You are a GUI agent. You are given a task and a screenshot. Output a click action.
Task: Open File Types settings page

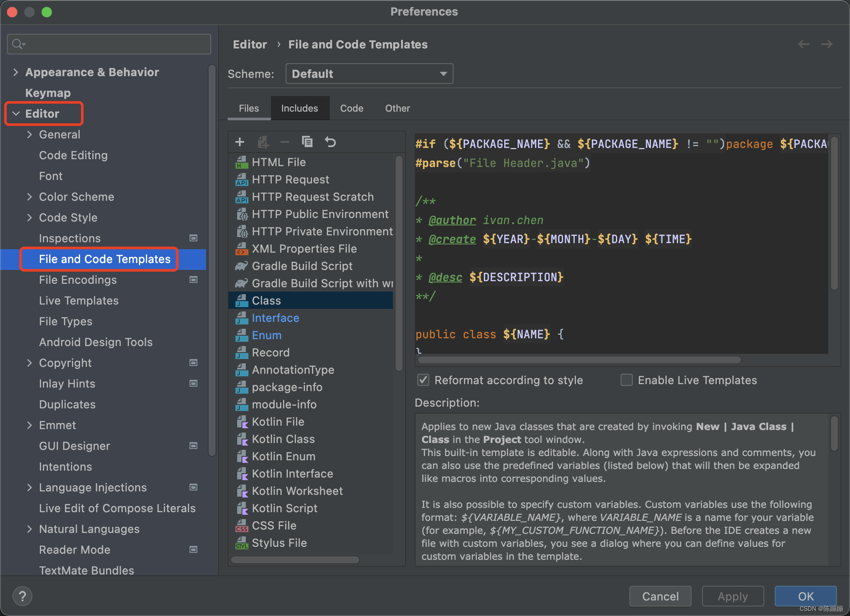point(65,321)
